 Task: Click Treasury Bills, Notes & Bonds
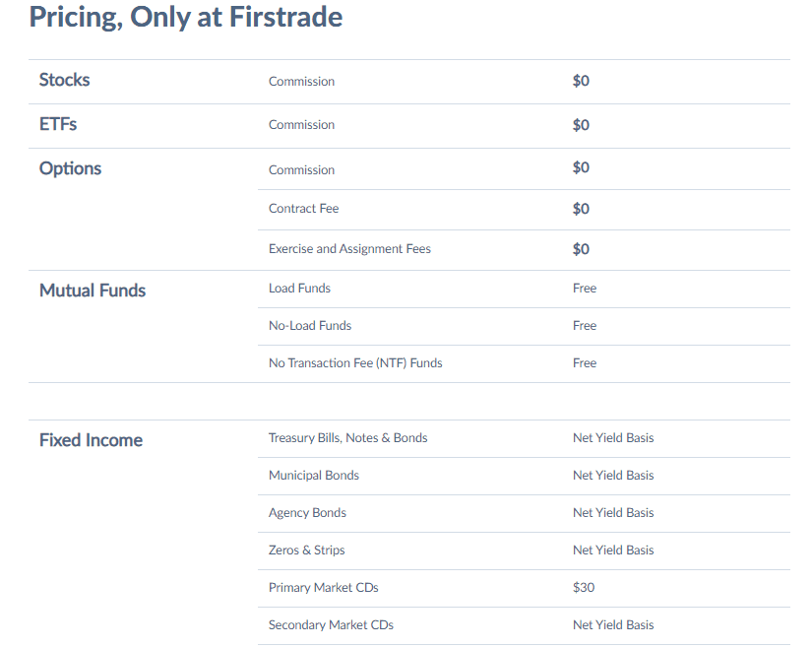click(x=348, y=437)
